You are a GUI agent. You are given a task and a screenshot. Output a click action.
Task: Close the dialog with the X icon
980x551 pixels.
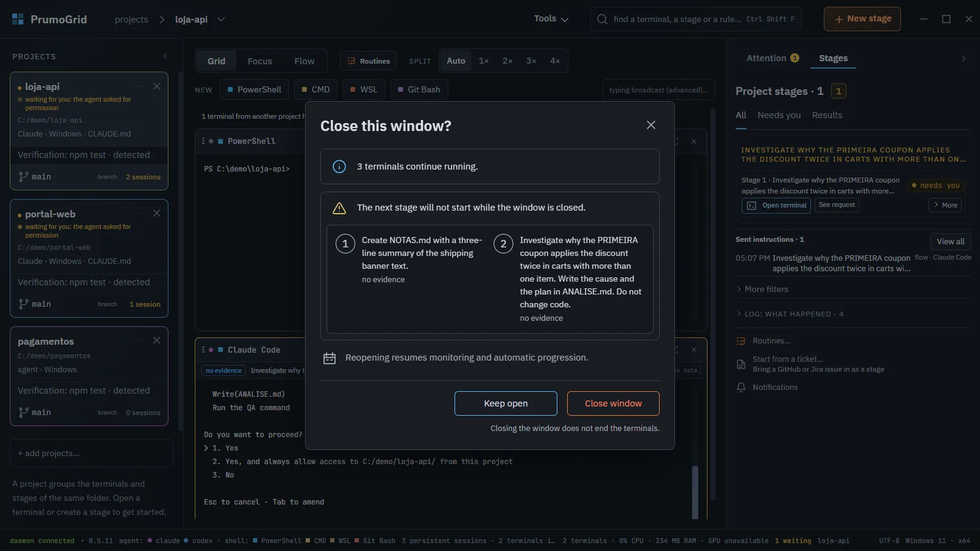650,125
